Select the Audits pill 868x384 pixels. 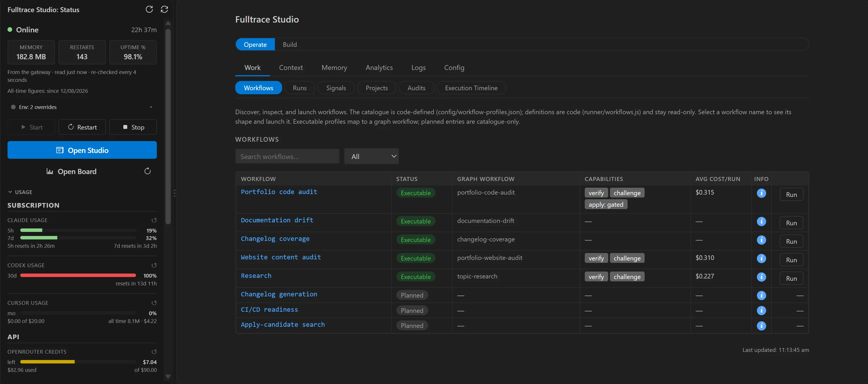[416, 88]
